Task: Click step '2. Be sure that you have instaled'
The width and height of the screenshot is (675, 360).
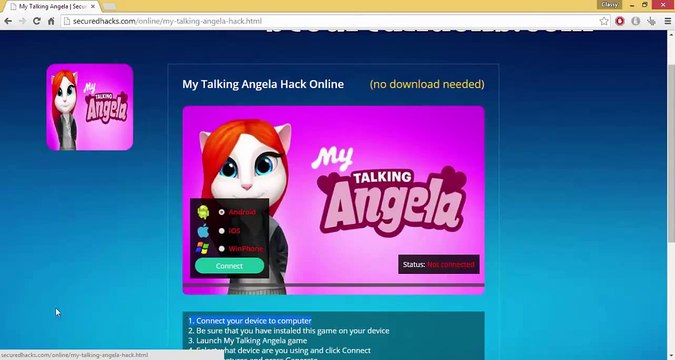Action: (288, 331)
